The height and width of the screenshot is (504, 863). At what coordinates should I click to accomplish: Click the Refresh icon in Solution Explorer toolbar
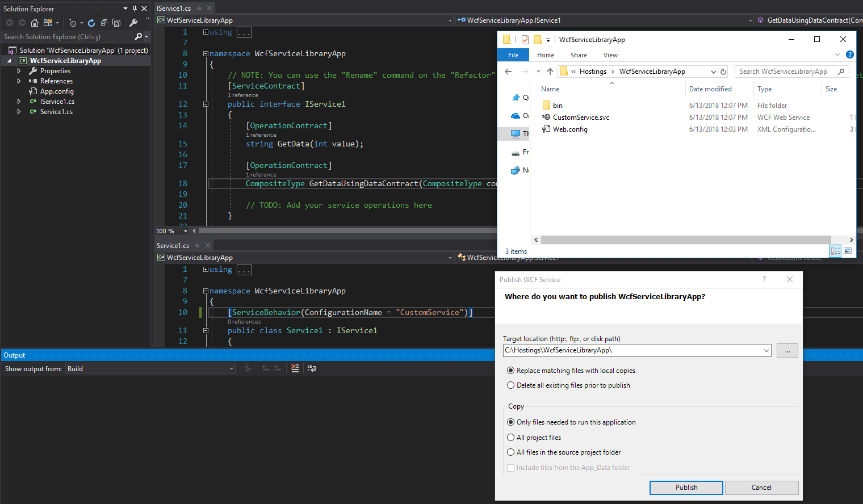[x=91, y=23]
